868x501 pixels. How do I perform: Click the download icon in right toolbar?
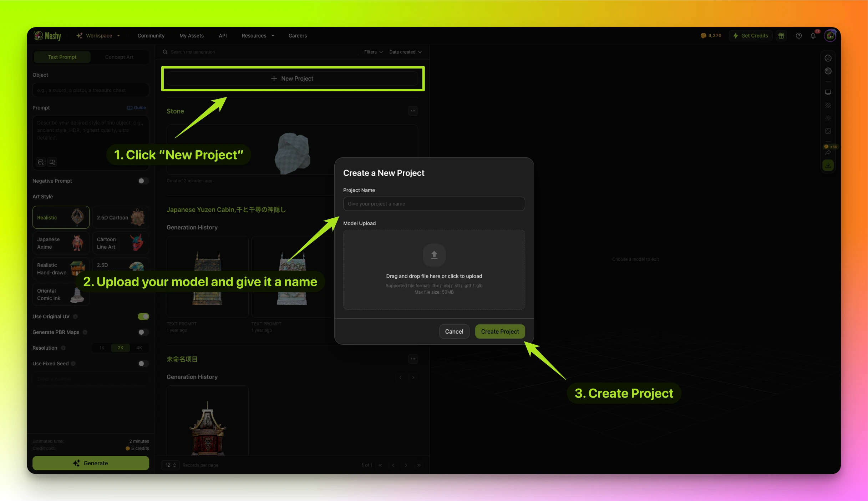pos(828,165)
